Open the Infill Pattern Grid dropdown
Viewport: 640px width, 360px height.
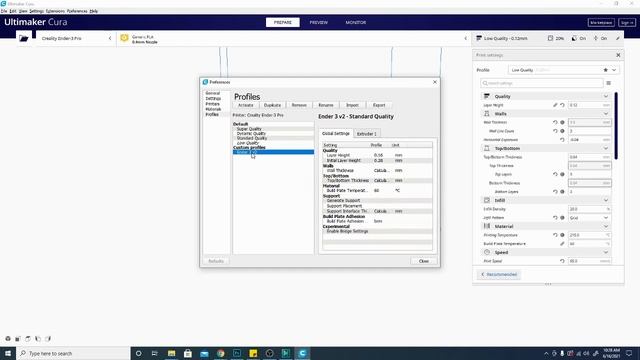tap(589, 218)
